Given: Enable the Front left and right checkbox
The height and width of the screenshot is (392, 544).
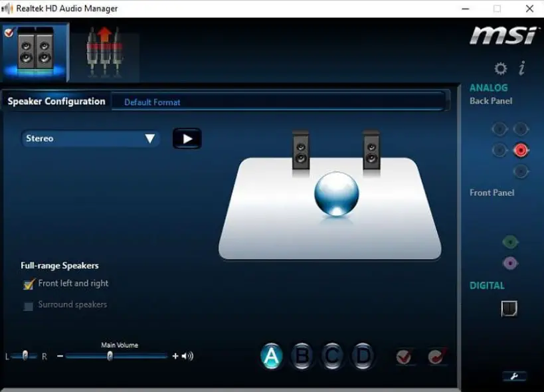Looking at the screenshot, I should coord(28,284).
